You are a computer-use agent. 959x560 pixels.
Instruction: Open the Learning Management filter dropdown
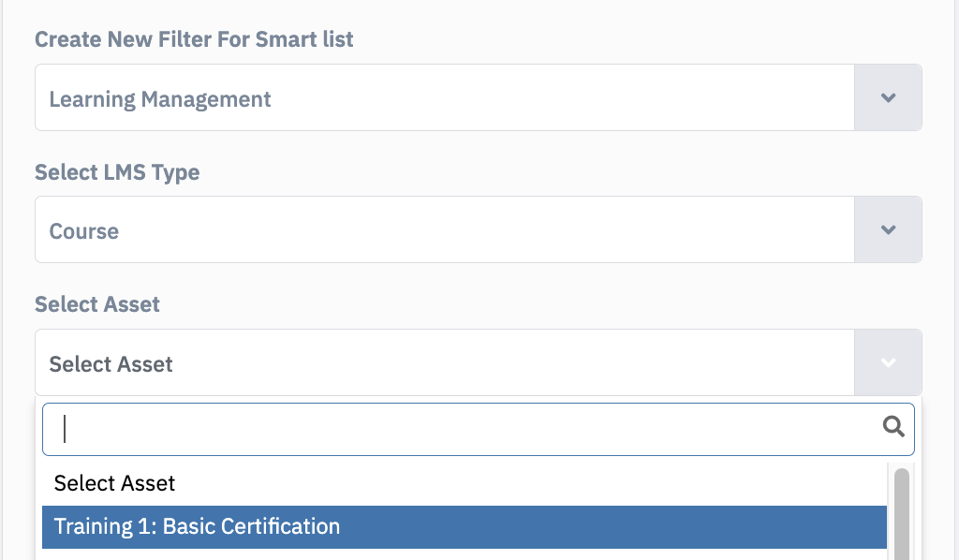pyautogui.click(x=479, y=97)
